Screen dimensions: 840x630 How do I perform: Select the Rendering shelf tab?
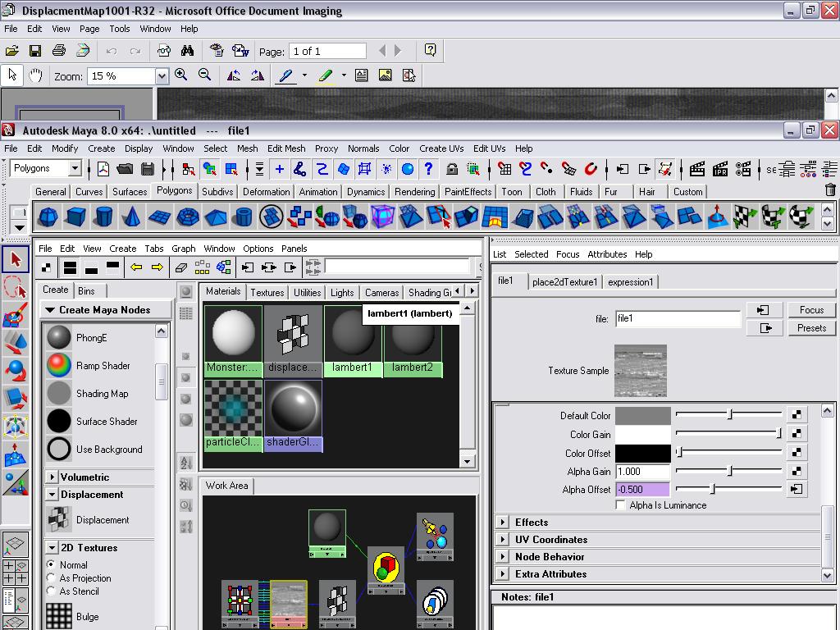point(414,192)
